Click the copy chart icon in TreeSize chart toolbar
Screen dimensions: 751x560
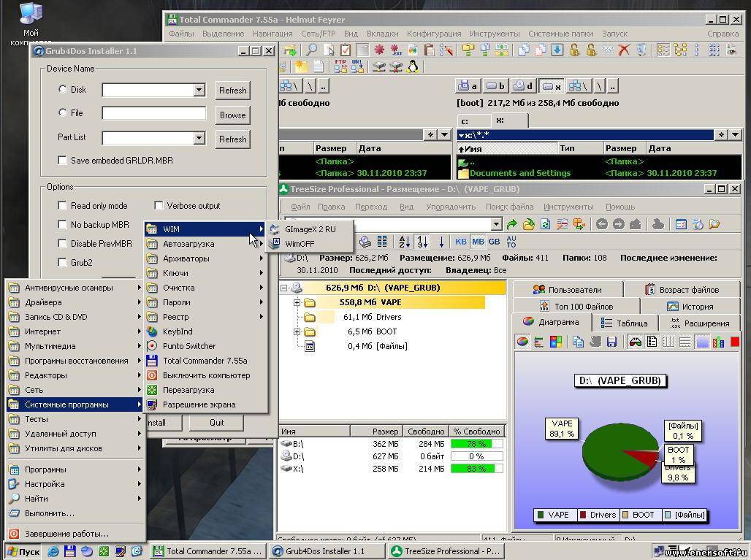(578, 342)
